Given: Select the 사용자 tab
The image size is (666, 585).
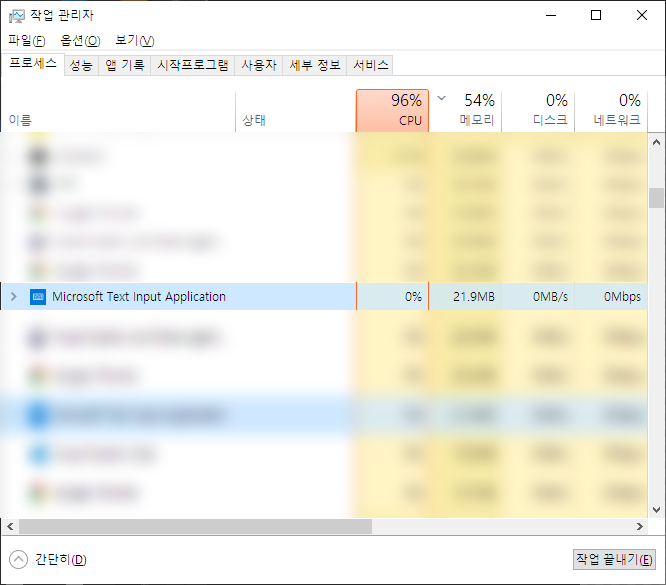Looking at the screenshot, I should point(258,65).
